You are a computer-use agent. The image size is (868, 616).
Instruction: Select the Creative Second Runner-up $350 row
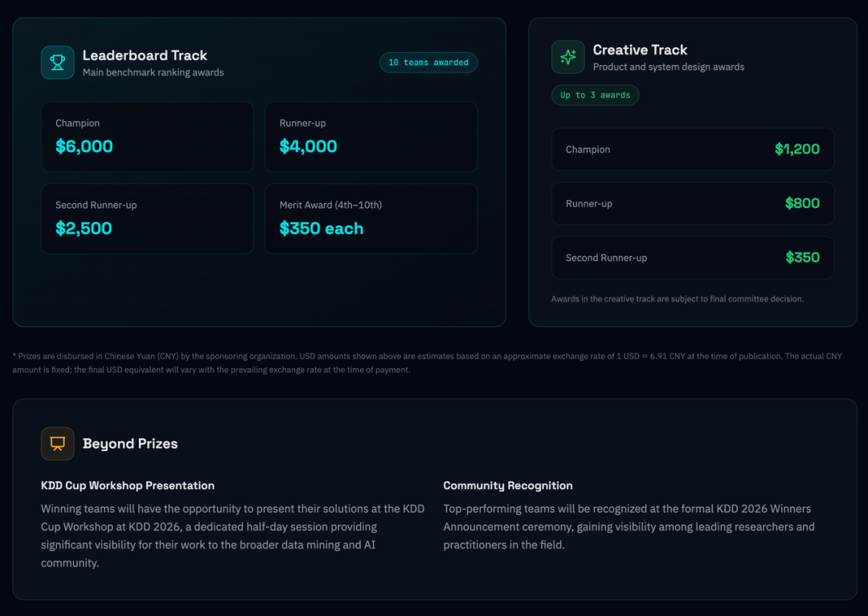(692, 258)
